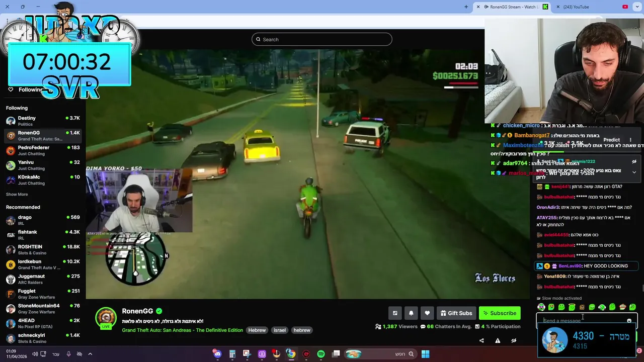Image resolution: width=644 pixels, height=362 pixels.
Task: Open Yanivu channel in sidebar
Action: coord(43,165)
